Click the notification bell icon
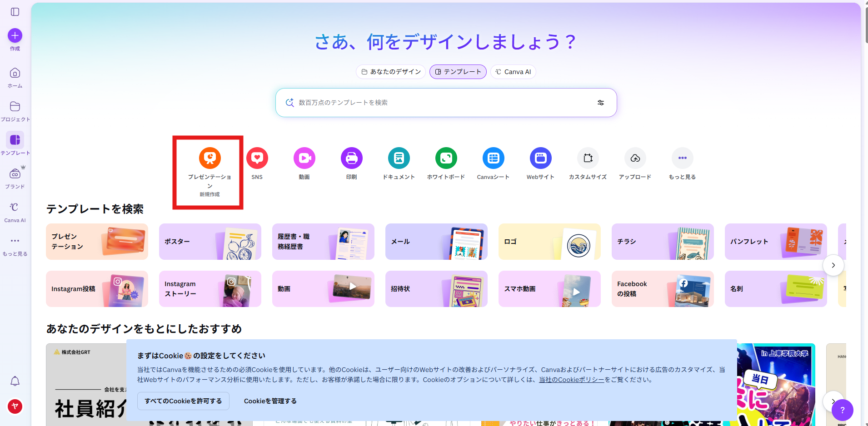Viewport: 868px width, 426px height. [x=15, y=381]
